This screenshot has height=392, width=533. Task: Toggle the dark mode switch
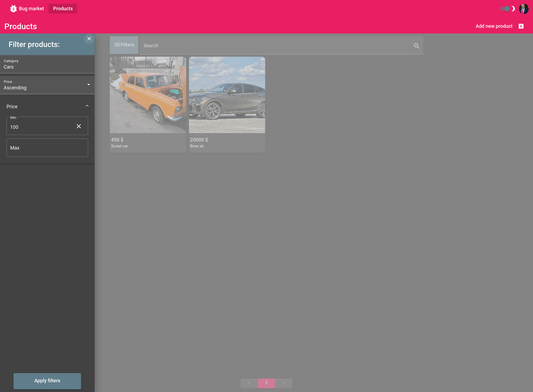click(506, 9)
